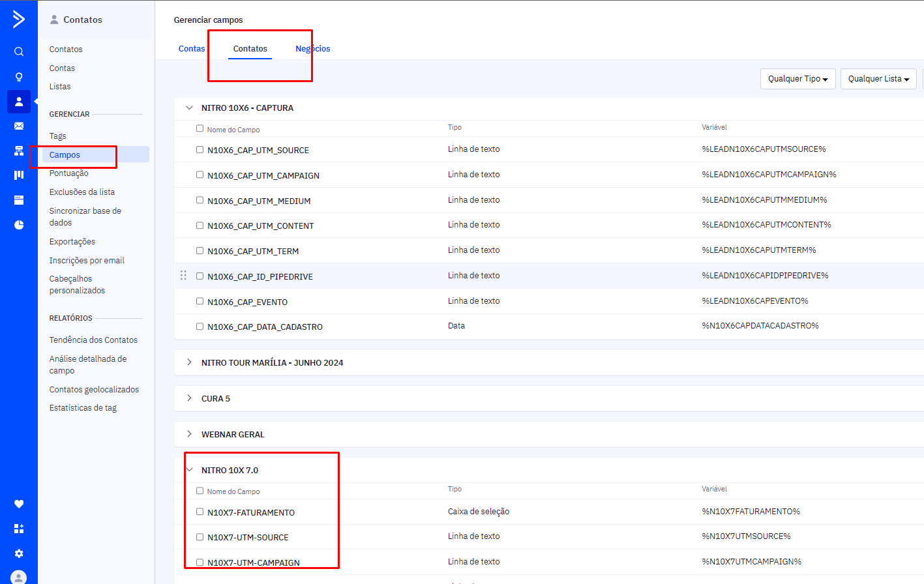Switch to the Contas tab

[x=192, y=49]
